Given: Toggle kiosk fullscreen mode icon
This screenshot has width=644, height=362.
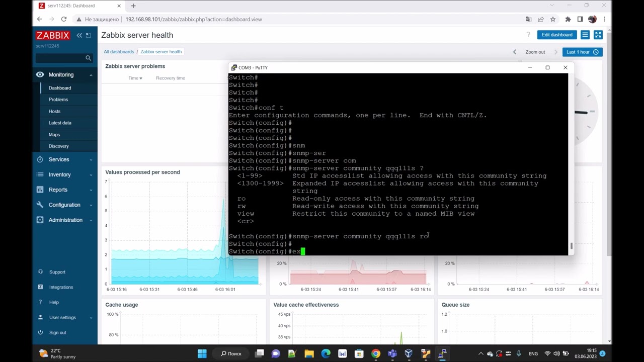Looking at the screenshot, I should tap(598, 35).
